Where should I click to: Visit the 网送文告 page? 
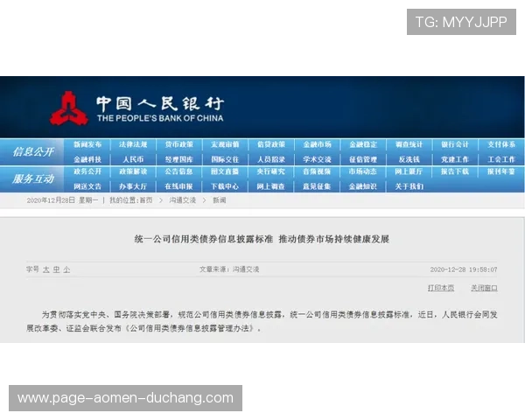tap(87, 186)
